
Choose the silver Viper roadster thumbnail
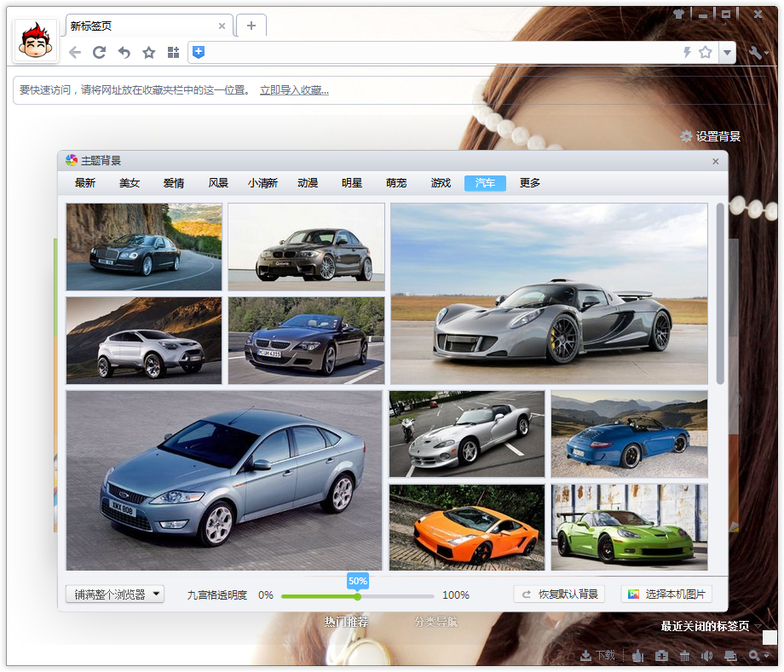[x=467, y=434]
